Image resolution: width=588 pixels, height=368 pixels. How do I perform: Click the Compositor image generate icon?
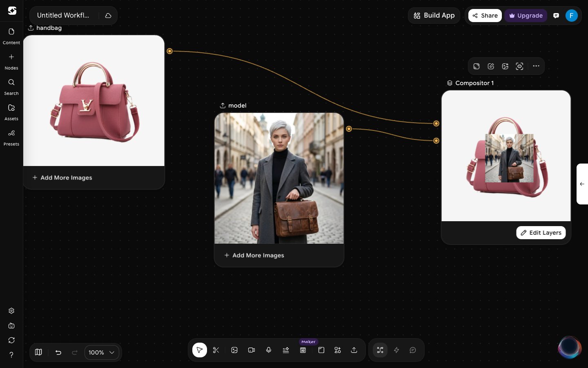pyautogui.click(x=505, y=66)
